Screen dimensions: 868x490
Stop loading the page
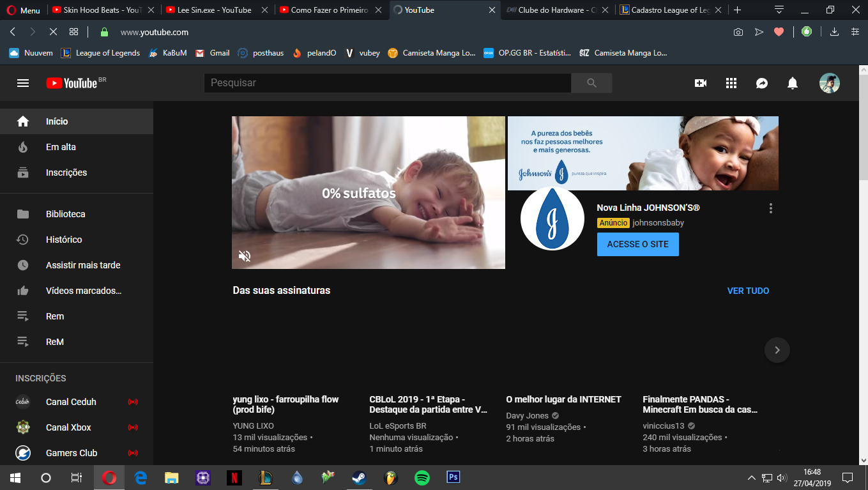point(53,32)
